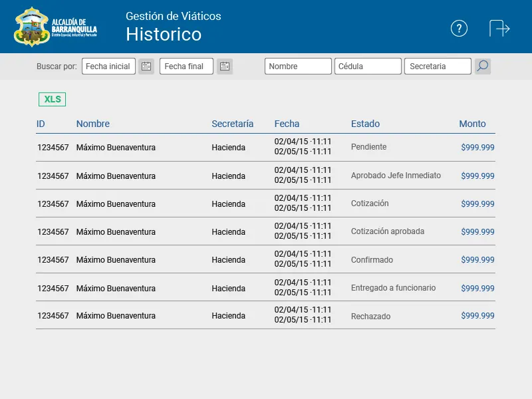Sort by the ID column header
This screenshot has height=399, width=532.
coord(41,124)
